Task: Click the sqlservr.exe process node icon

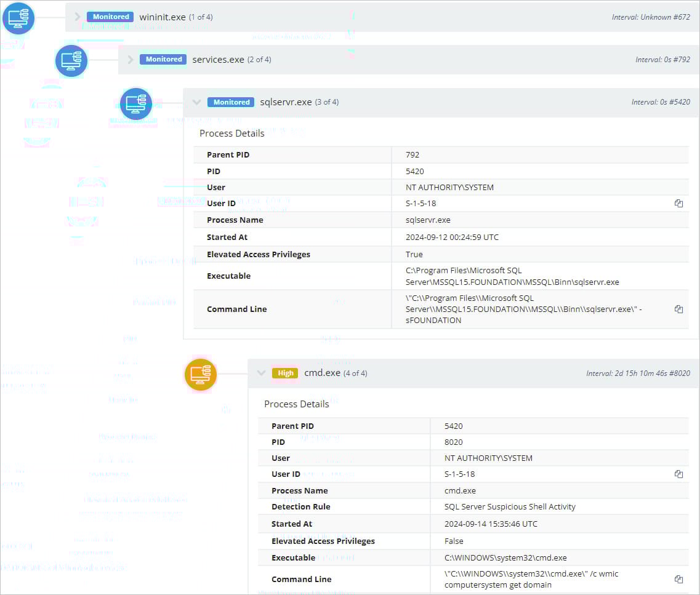Action: pos(135,103)
